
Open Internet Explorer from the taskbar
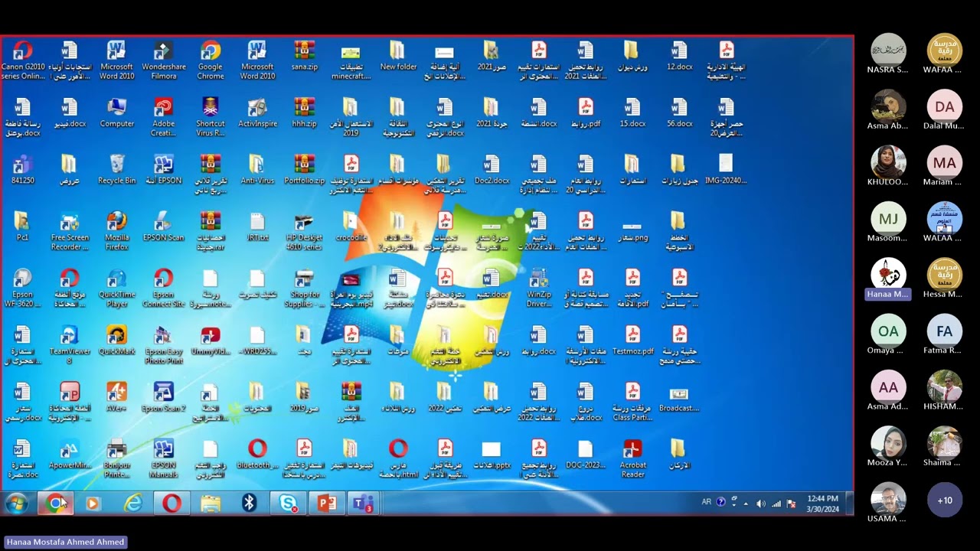(133, 503)
